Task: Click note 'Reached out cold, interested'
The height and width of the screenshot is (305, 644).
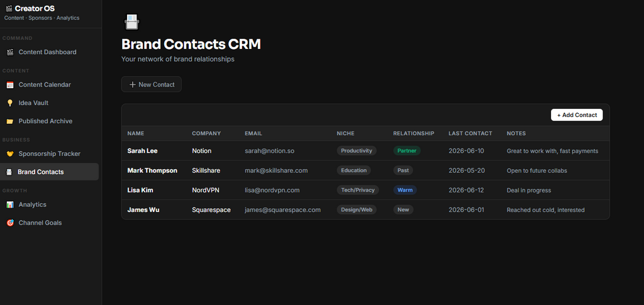Action: click(x=545, y=210)
